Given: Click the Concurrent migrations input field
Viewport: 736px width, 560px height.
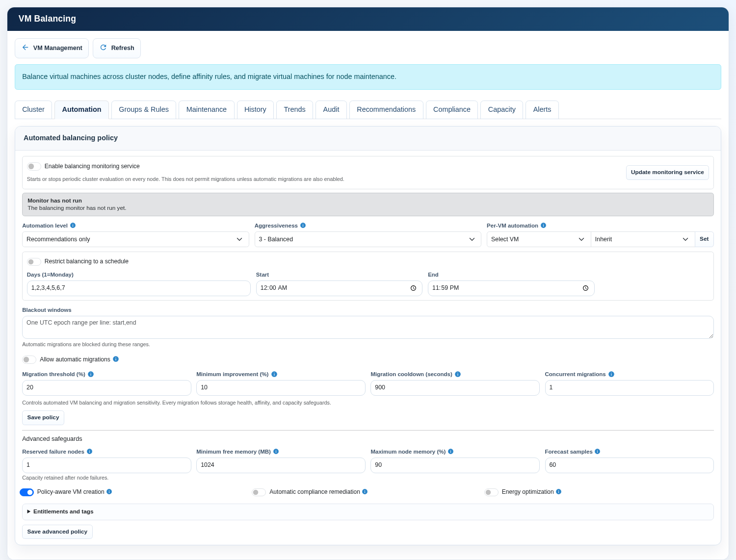Looking at the screenshot, I should (630, 388).
